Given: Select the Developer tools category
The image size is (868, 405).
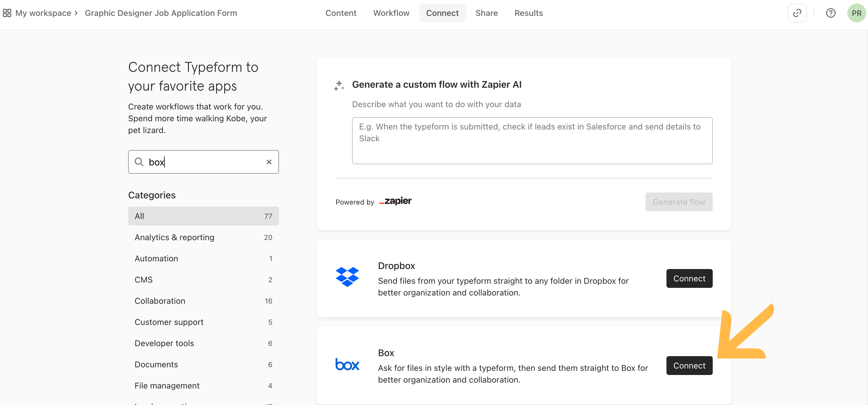Looking at the screenshot, I should point(204,343).
